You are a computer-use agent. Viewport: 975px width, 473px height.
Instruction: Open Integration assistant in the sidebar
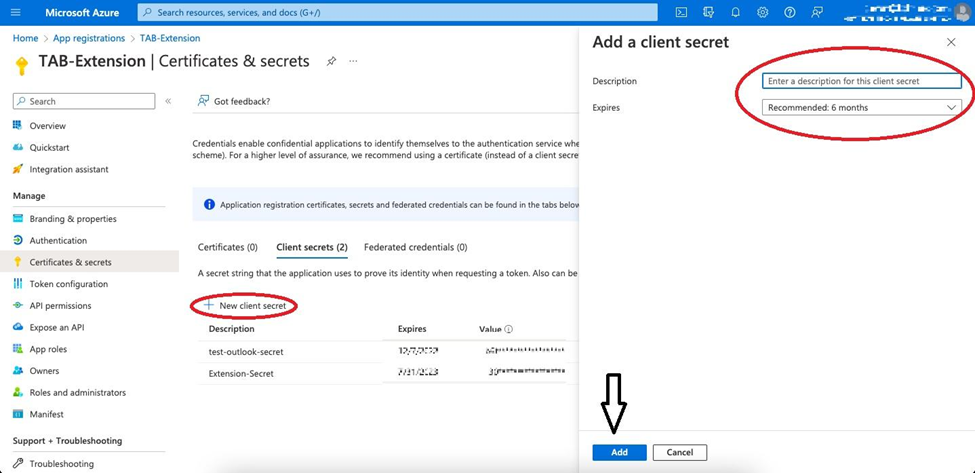pos(69,169)
